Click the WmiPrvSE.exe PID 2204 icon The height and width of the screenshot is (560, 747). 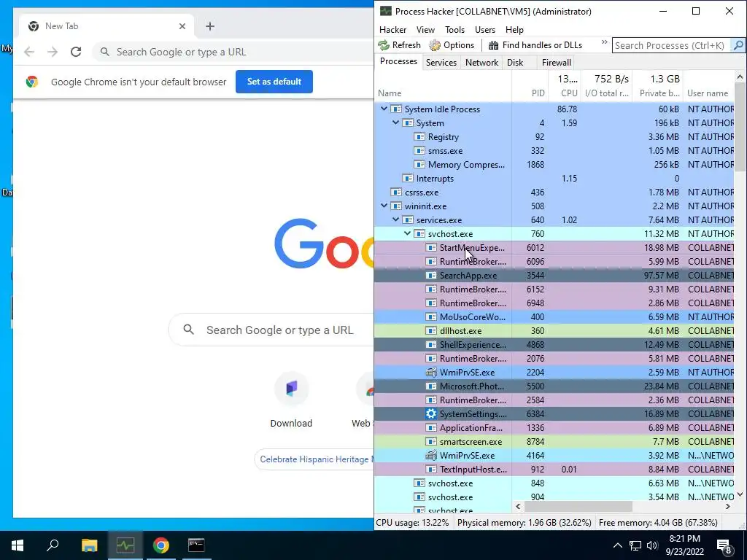click(431, 372)
